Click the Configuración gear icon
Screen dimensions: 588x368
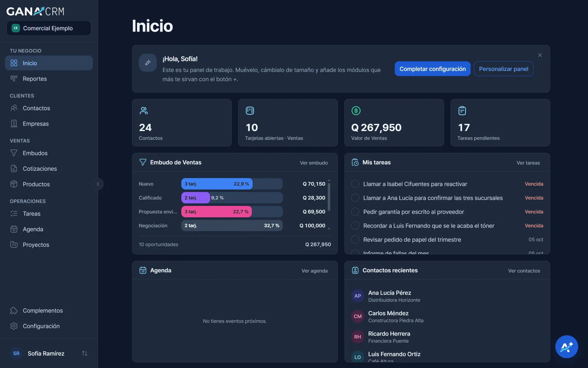point(14,326)
